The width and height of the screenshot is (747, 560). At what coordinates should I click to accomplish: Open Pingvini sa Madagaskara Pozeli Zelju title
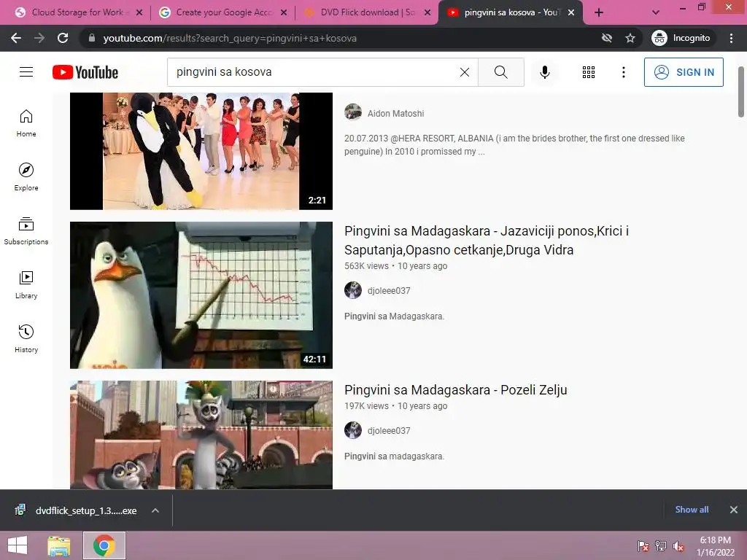tap(455, 390)
